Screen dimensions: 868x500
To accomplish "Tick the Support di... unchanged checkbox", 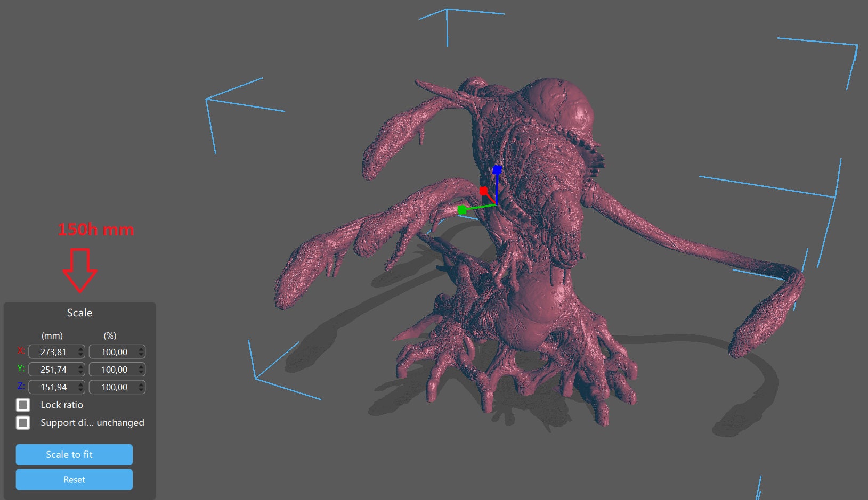I will pyautogui.click(x=23, y=423).
